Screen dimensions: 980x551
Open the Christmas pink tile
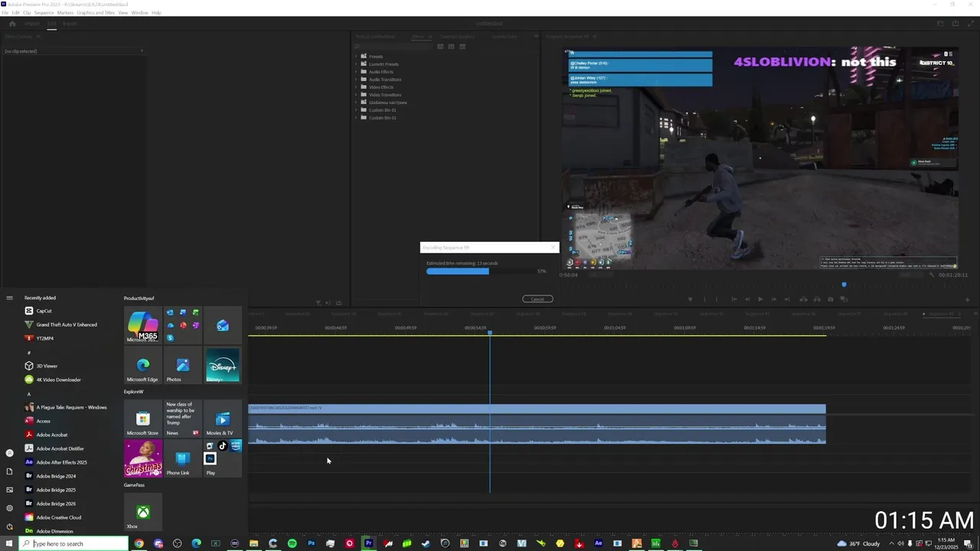[143, 458]
